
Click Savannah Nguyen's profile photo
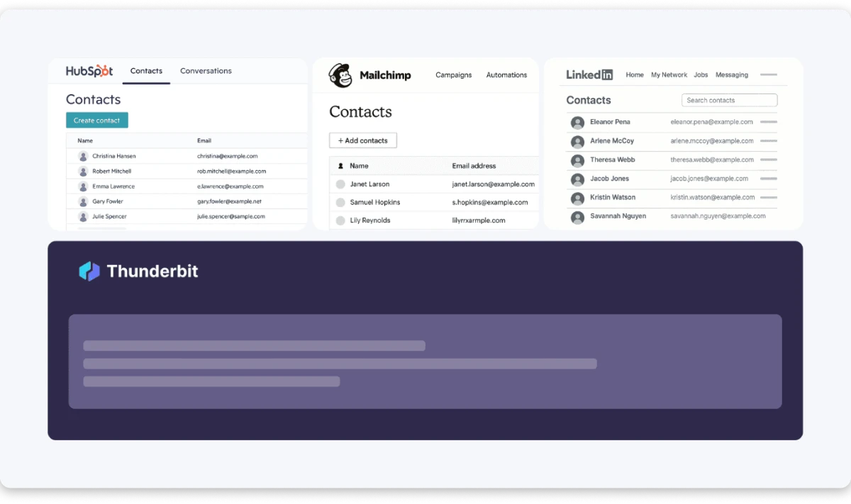[x=577, y=217]
